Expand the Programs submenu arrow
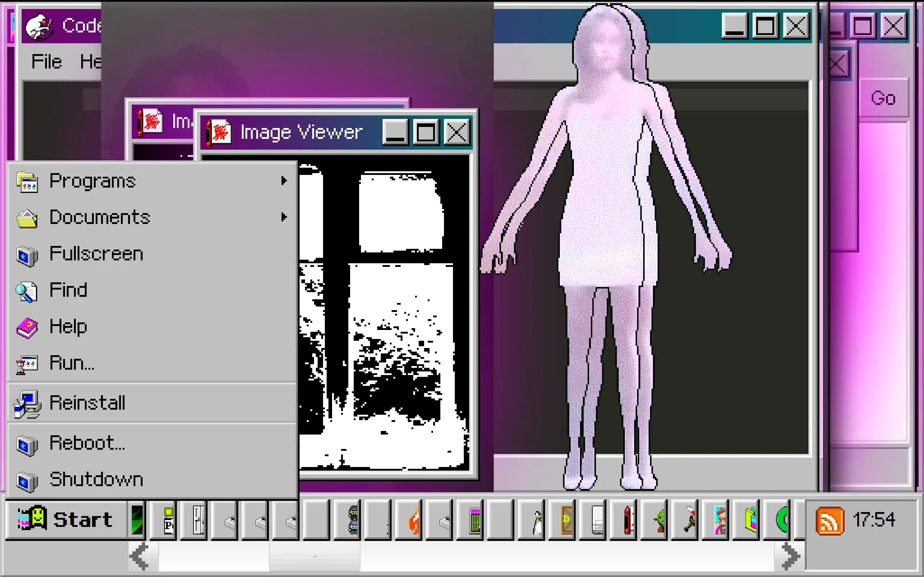Screen dimensions: 924x577 coord(283,181)
